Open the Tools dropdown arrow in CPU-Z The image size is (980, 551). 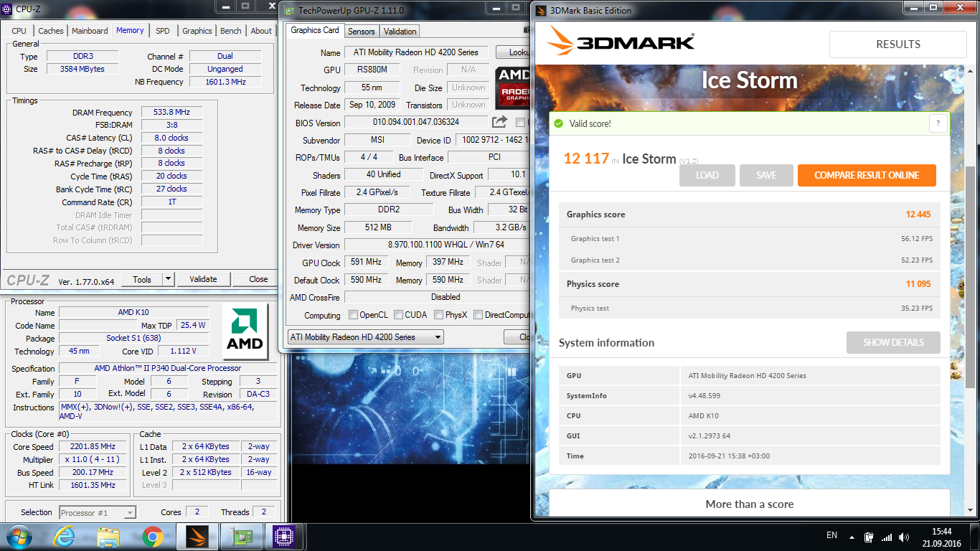coord(168,279)
